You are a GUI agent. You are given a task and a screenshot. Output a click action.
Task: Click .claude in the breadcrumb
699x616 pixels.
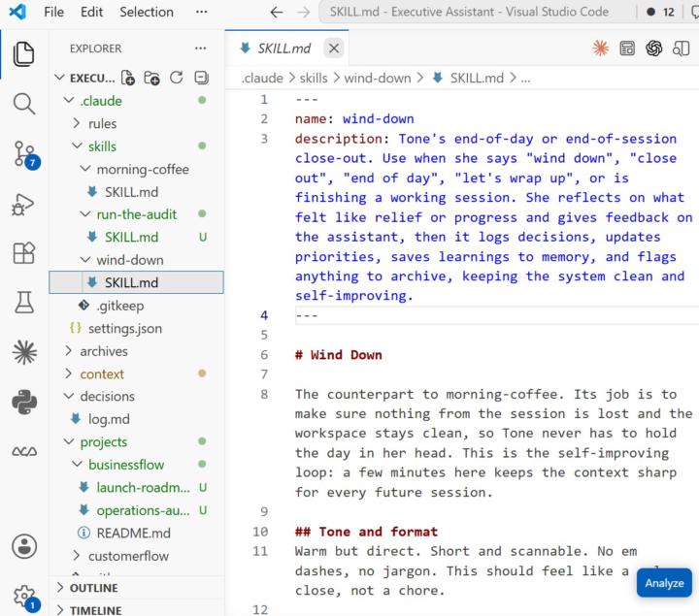262,78
